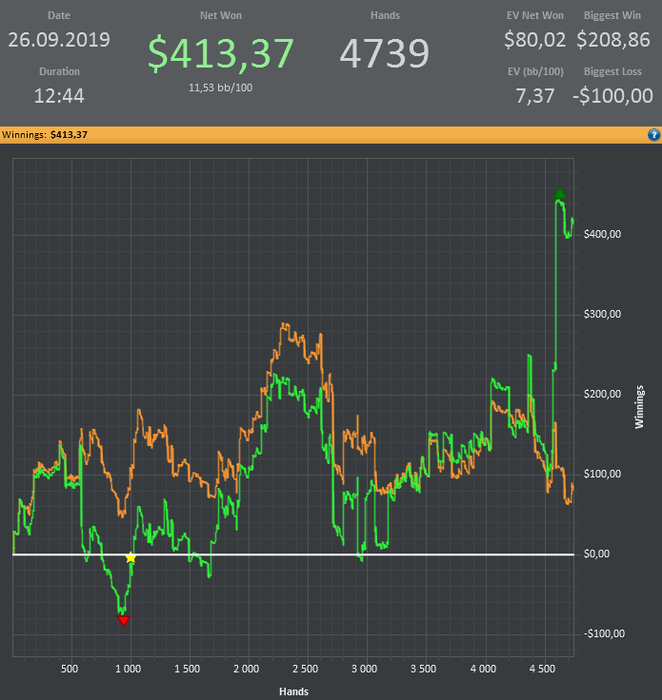Click the date 26.09.2019

[x=59, y=40]
